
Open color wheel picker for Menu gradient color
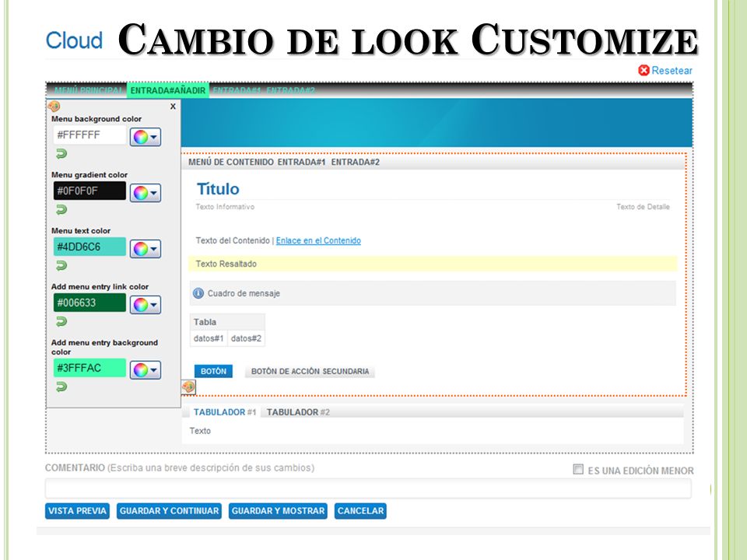(146, 193)
